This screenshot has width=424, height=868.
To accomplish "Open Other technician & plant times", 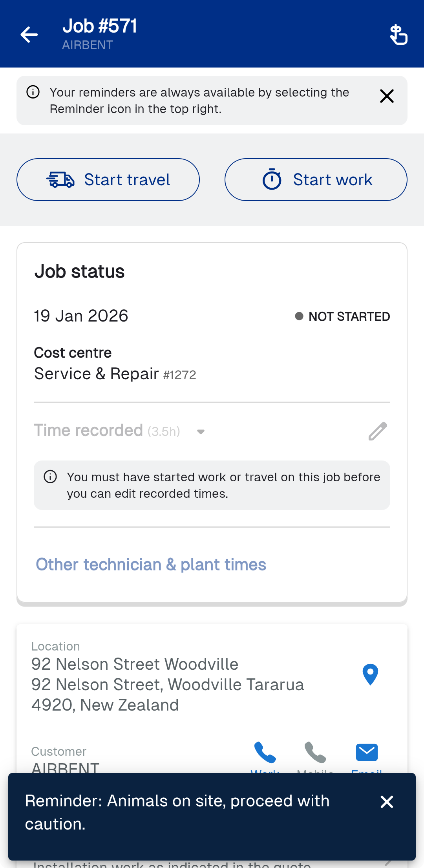I will pos(151,565).
